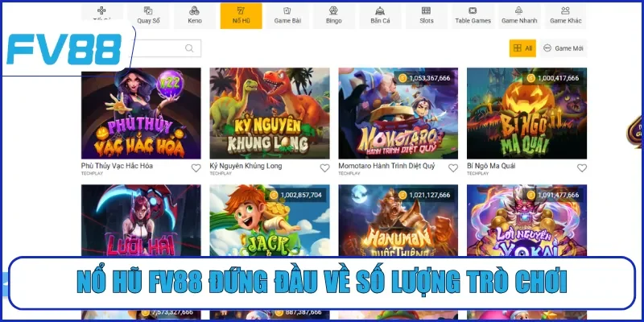This screenshot has height=322, width=644.
Task: Click the All grid icon
Action: tap(518, 48)
